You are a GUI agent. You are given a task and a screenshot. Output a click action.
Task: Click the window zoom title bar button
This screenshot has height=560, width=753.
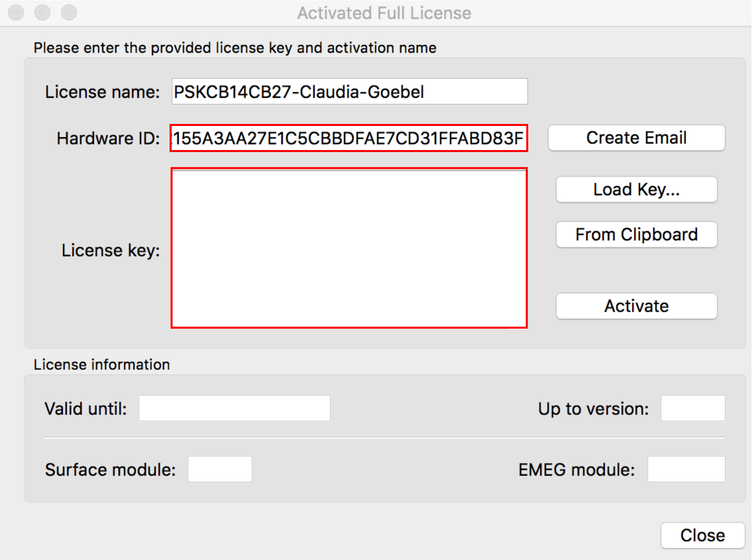(69, 13)
